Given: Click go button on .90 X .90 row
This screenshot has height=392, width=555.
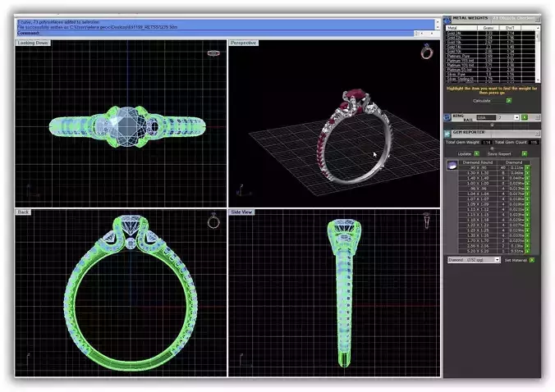Looking at the screenshot, I should click(527, 167).
